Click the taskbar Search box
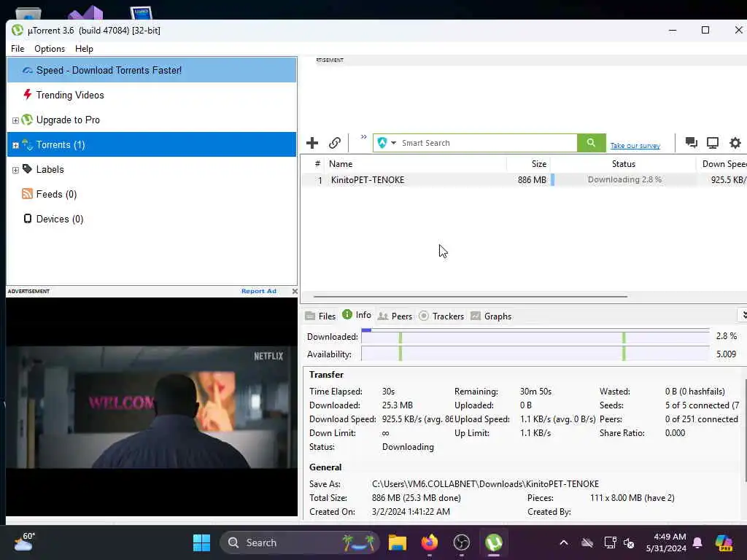Image resolution: width=747 pixels, height=560 pixels. coord(300,542)
